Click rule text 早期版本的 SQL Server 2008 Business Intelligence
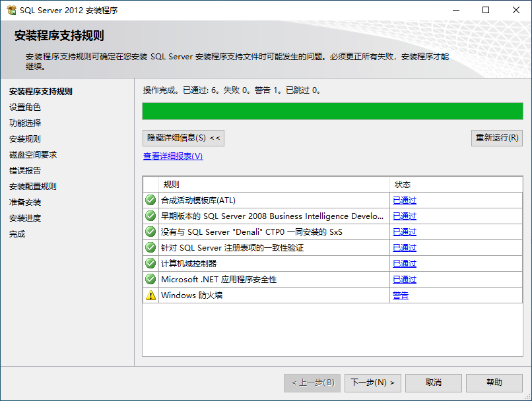 click(x=273, y=216)
